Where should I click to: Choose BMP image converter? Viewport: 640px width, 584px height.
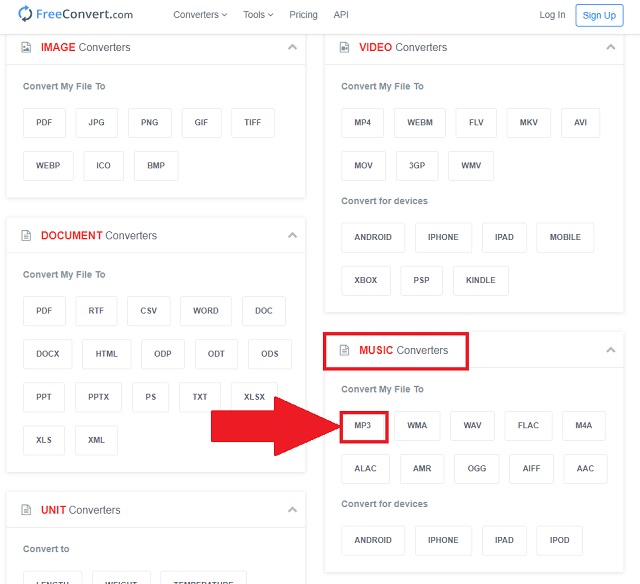pos(156,166)
